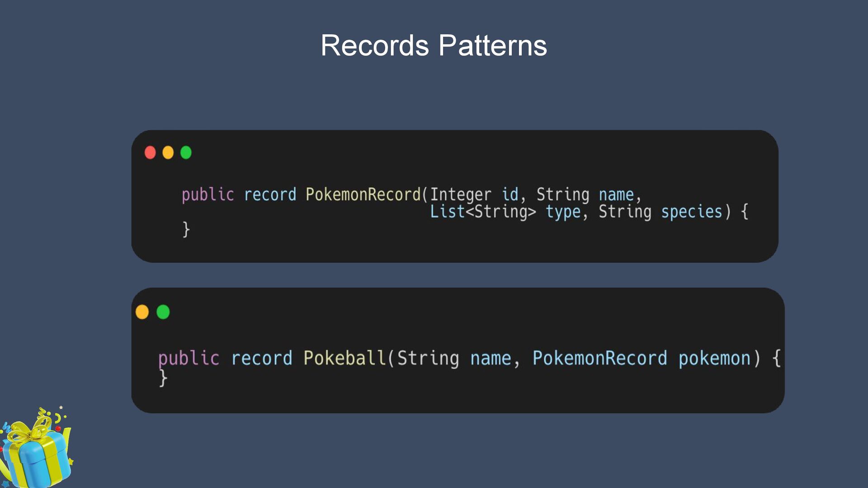Image resolution: width=868 pixels, height=488 pixels.
Task: Click the PokemonRecord record name
Action: coord(363,194)
